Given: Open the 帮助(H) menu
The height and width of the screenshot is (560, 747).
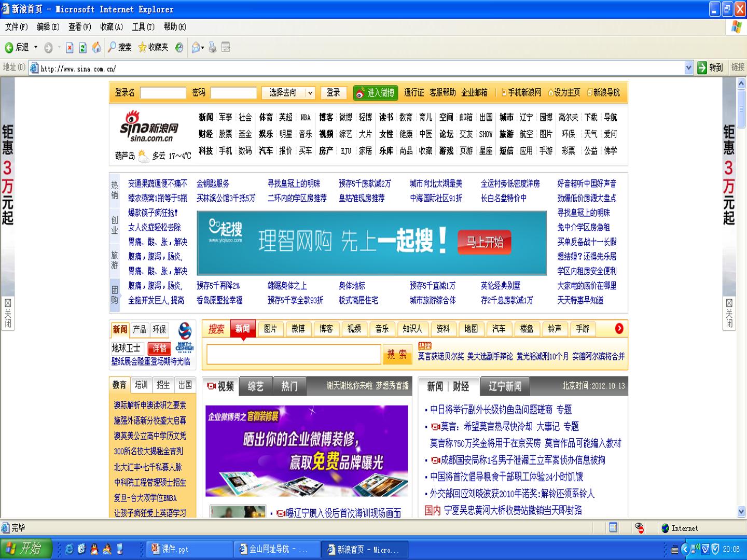Looking at the screenshot, I should click(x=175, y=27).
